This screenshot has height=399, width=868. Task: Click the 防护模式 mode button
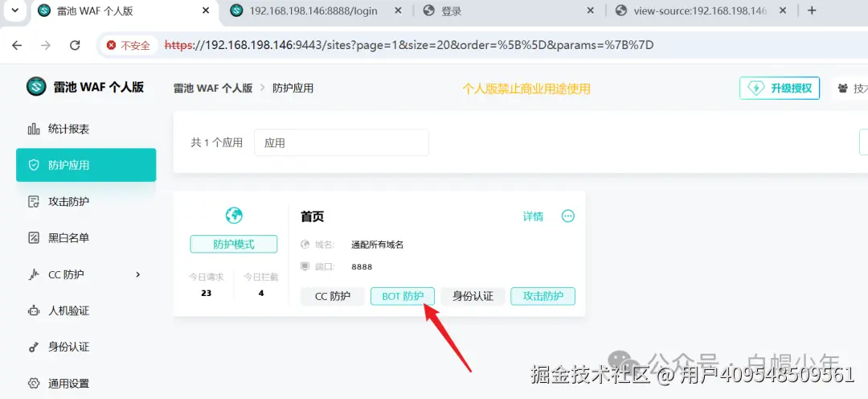[234, 244]
